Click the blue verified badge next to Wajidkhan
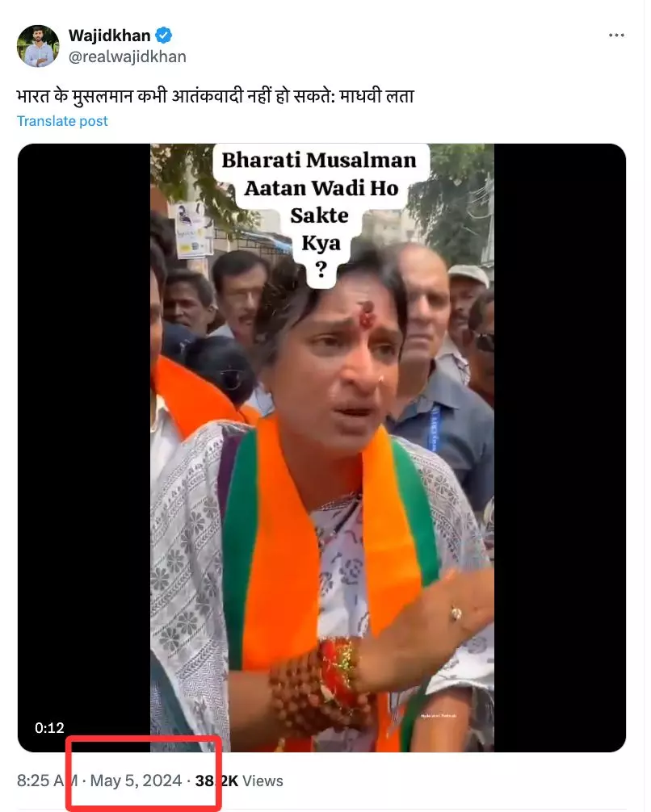 pyautogui.click(x=164, y=36)
